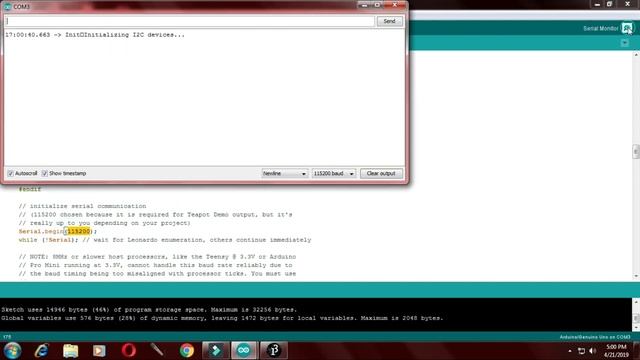The height and width of the screenshot is (360, 640).
Task: Show hidden system tray icons
Action: coord(570,351)
